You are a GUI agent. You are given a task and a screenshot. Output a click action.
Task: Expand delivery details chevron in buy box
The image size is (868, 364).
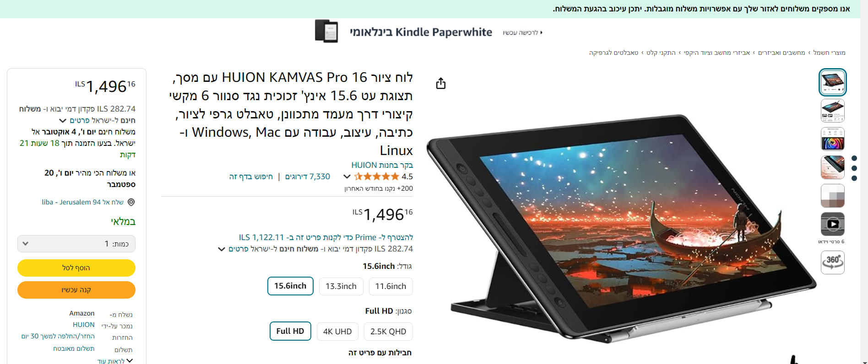[63, 121]
